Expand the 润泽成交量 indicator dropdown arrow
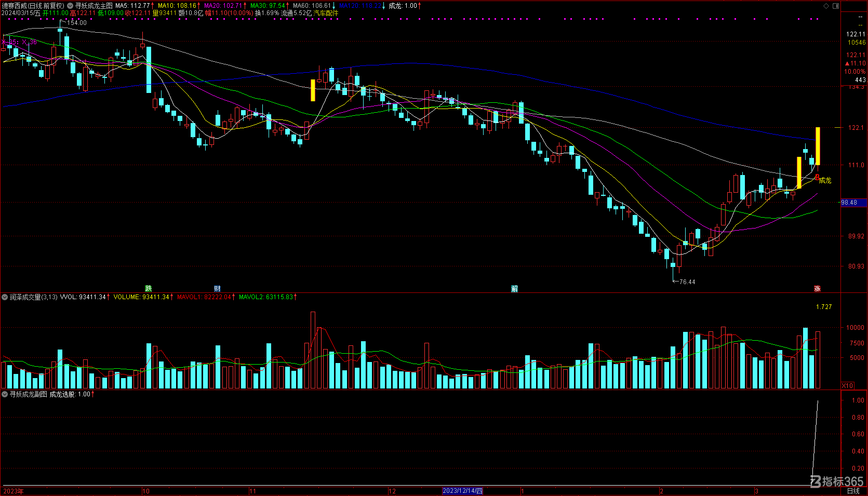The image size is (868, 496). (5, 297)
